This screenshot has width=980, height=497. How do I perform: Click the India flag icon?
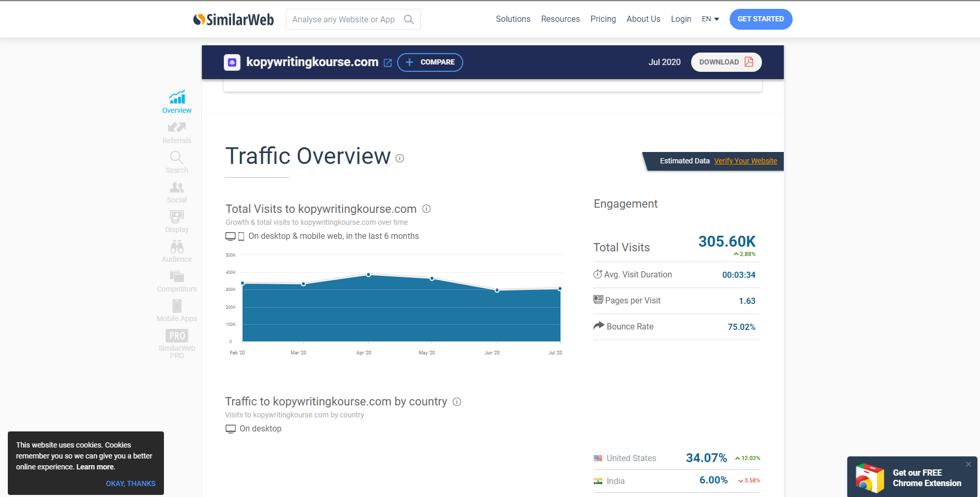pos(598,481)
